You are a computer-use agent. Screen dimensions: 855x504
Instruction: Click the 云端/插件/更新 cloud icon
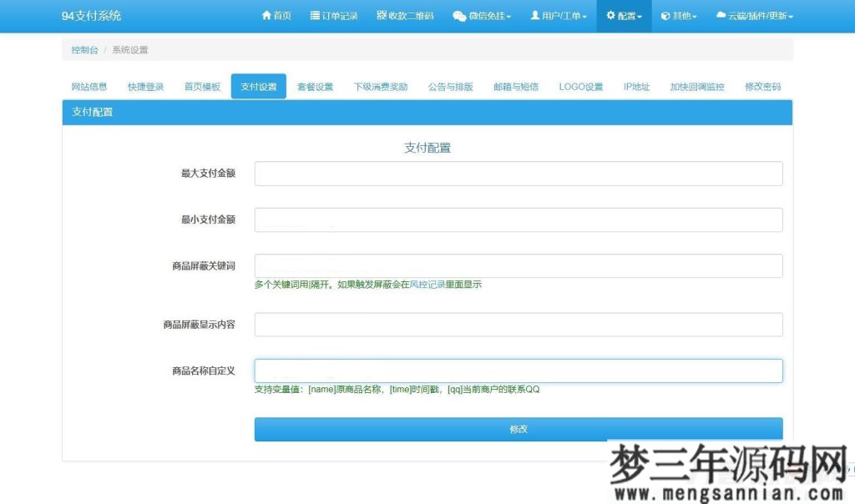pyautogui.click(x=721, y=15)
